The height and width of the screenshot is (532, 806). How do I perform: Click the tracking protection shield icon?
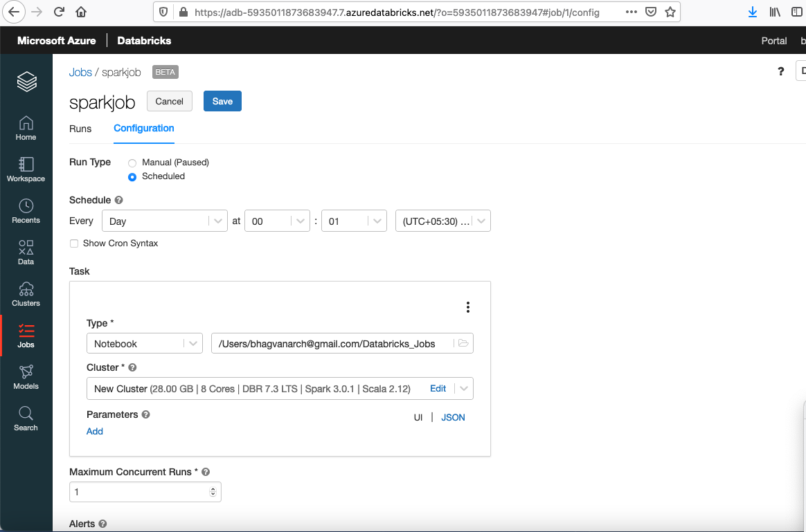(x=163, y=12)
